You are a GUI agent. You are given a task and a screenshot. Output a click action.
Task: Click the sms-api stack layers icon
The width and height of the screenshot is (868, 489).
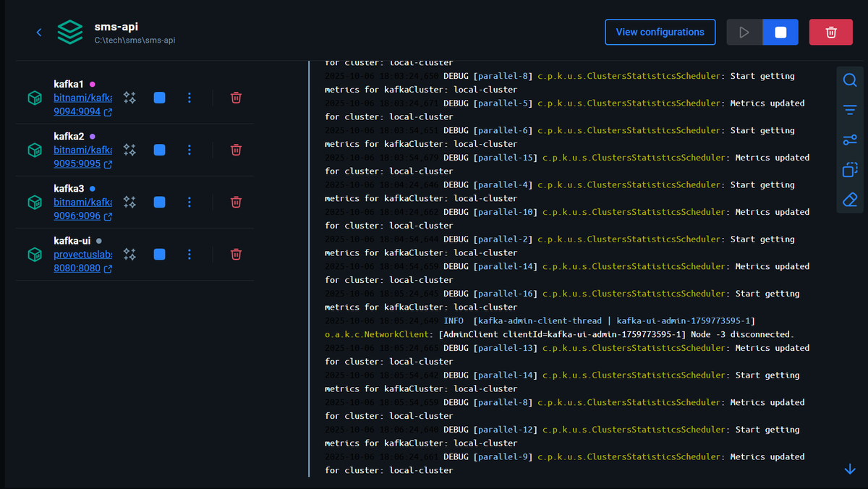coord(70,33)
